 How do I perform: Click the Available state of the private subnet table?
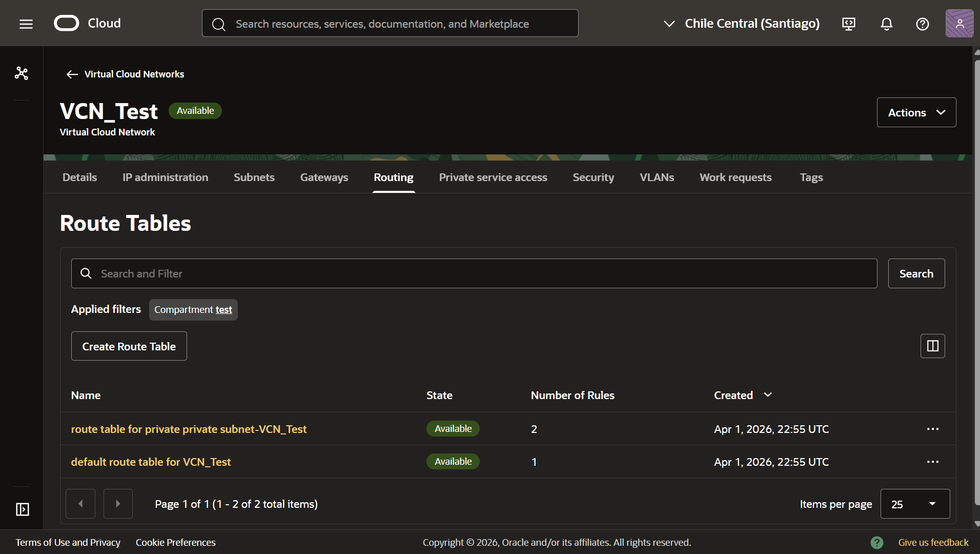coord(453,429)
